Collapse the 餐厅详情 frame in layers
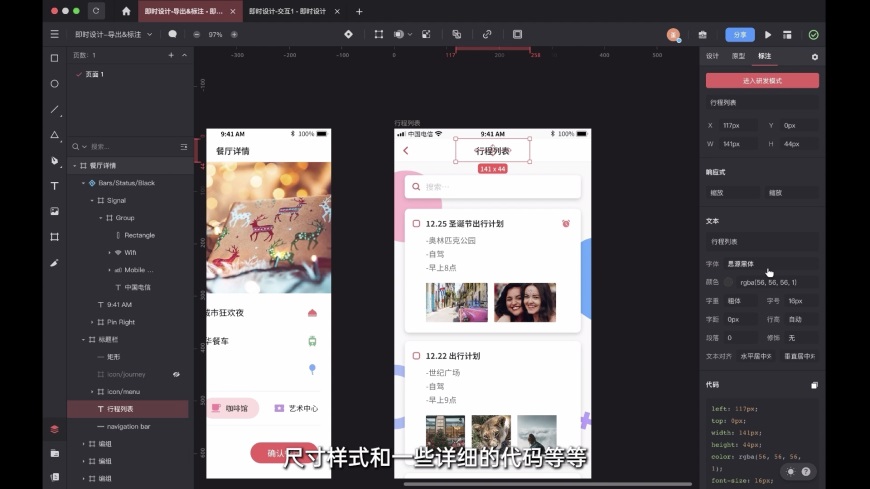The image size is (870, 489). [x=75, y=166]
